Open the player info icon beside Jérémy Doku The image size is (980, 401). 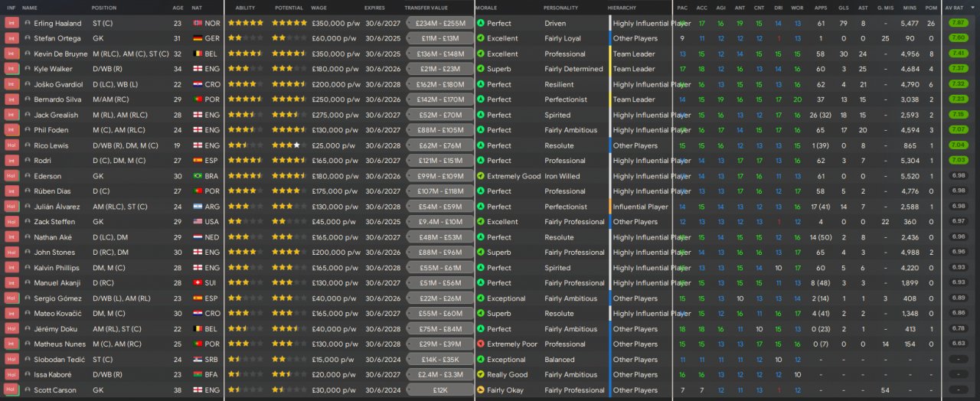[28, 329]
